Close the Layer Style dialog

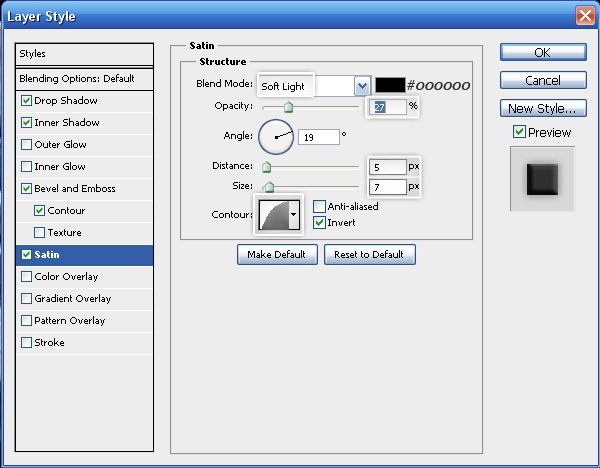(585, 16)
